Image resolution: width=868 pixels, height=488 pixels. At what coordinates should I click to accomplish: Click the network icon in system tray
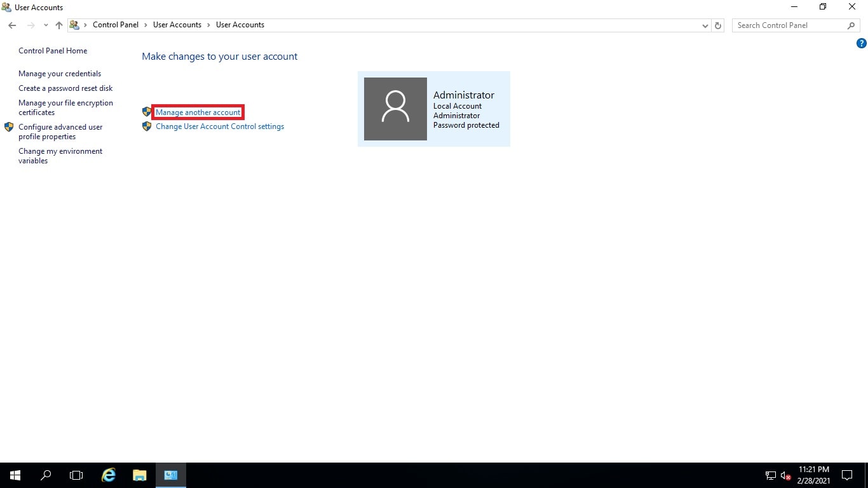[770, 475]
